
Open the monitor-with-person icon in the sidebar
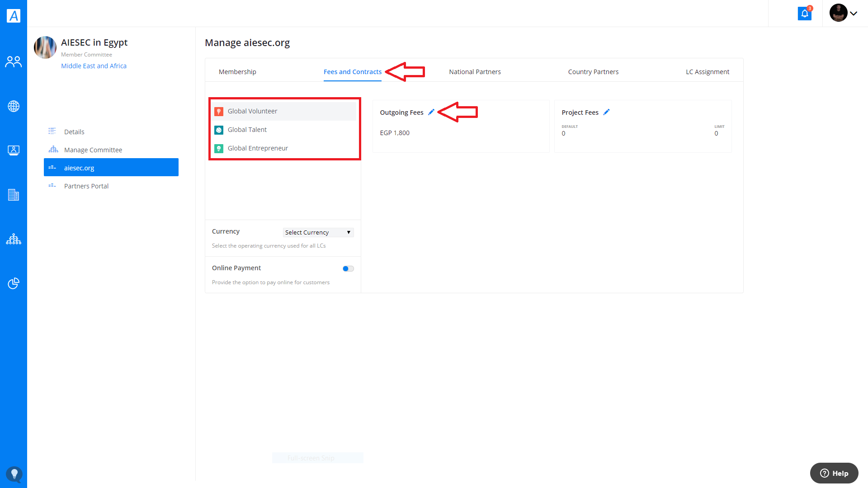point(14,150)
